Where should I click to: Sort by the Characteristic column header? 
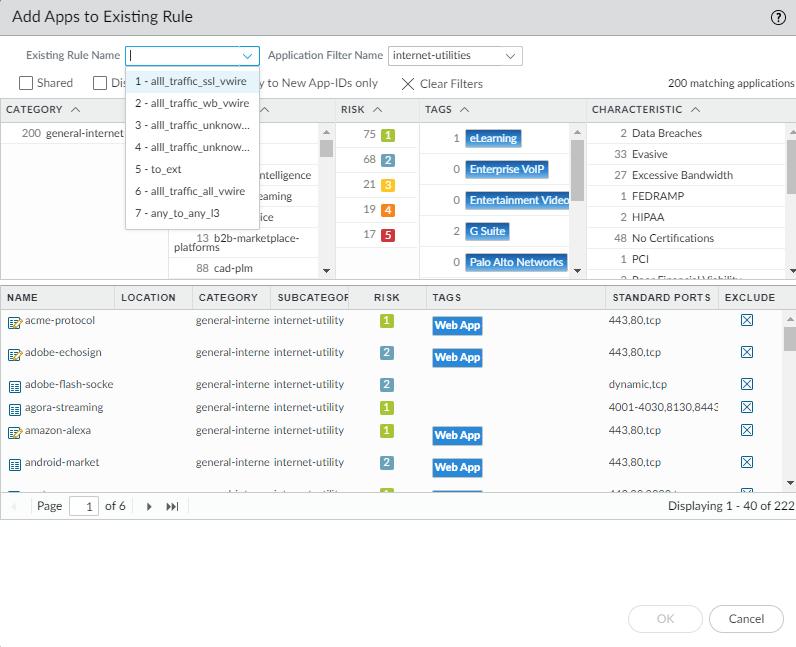coord(637,110)
